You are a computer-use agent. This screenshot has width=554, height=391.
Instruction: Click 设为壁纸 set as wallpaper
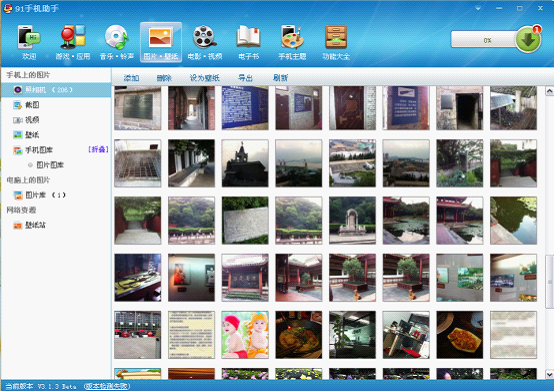click(205, 78)
